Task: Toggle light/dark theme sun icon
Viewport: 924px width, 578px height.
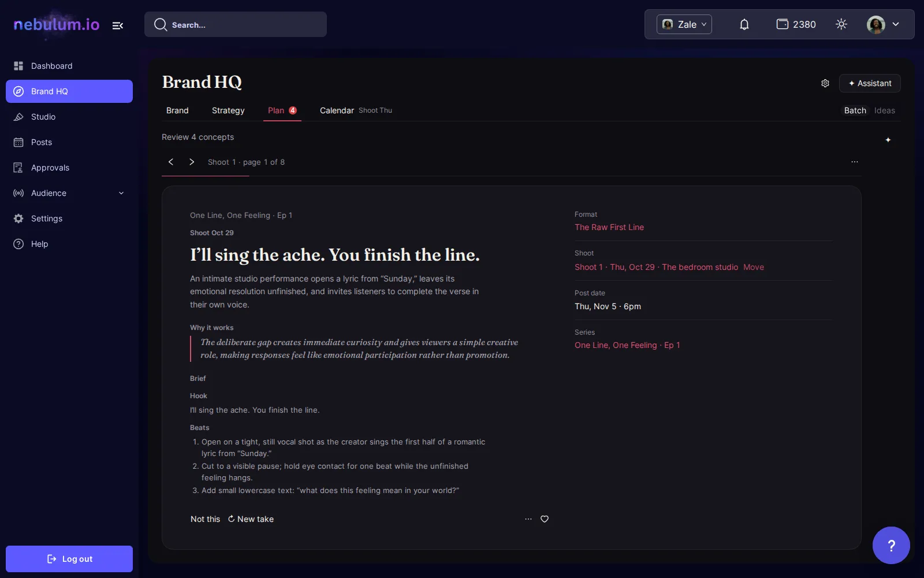Action: pos(841,24)
